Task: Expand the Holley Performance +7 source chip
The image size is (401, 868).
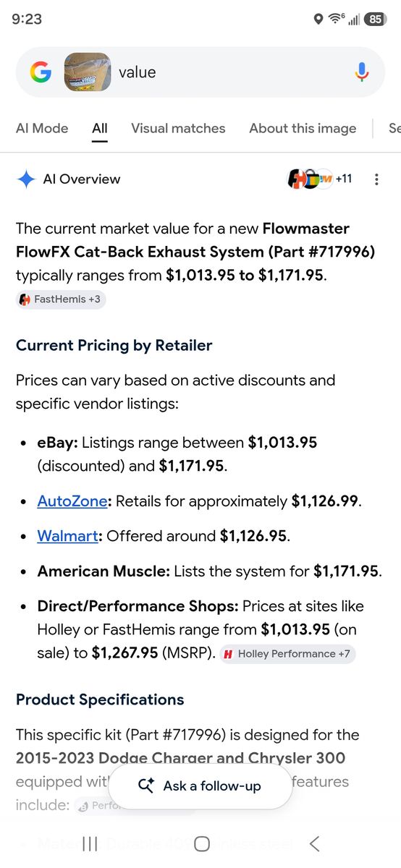Action: (287, 654)
